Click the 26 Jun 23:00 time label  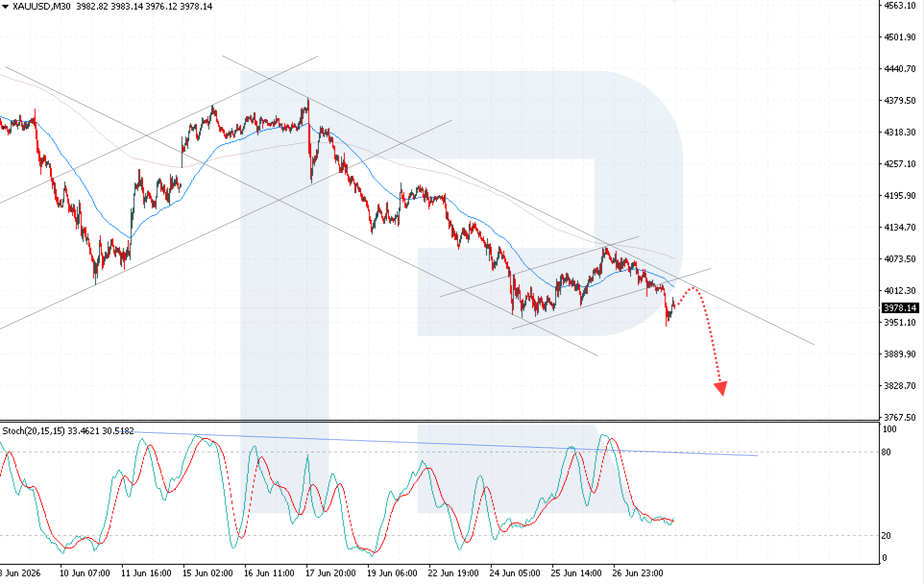pos(638,573)
